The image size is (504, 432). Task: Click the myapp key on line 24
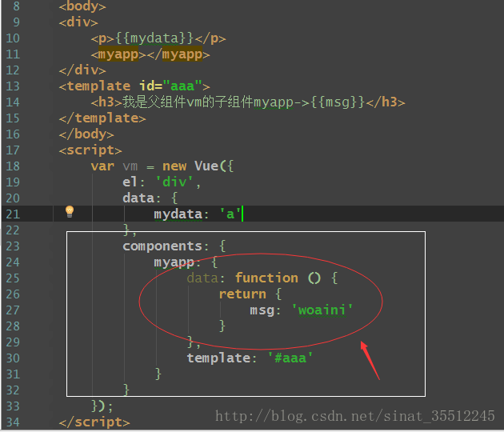[174, 262]
